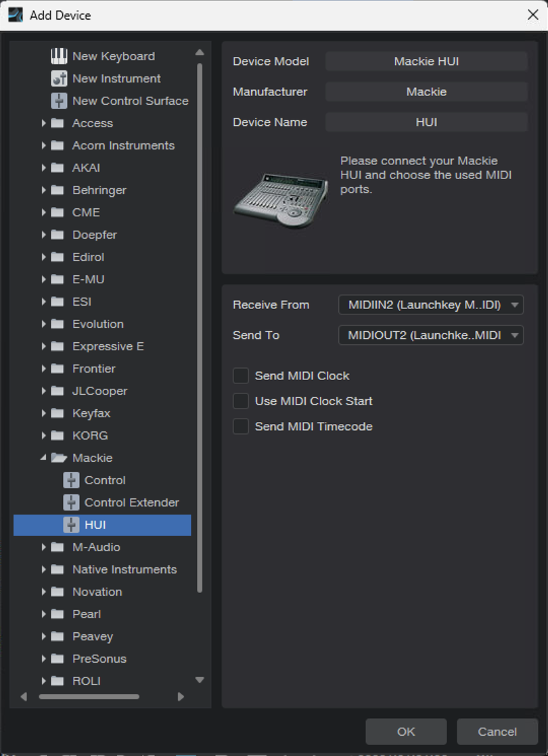Select the New Keyboard piano icon
The width and height of the screenshot is (548, 756).
[59, 56]
